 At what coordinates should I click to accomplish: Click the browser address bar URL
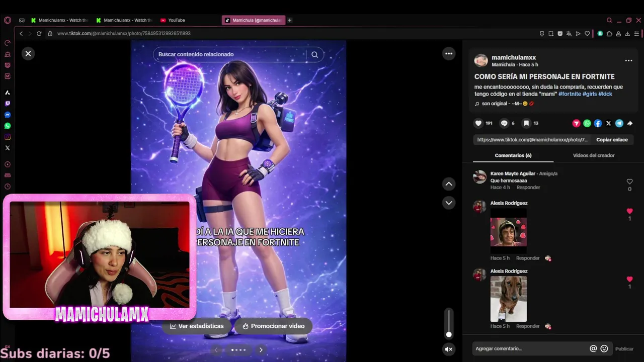(124, 34)
